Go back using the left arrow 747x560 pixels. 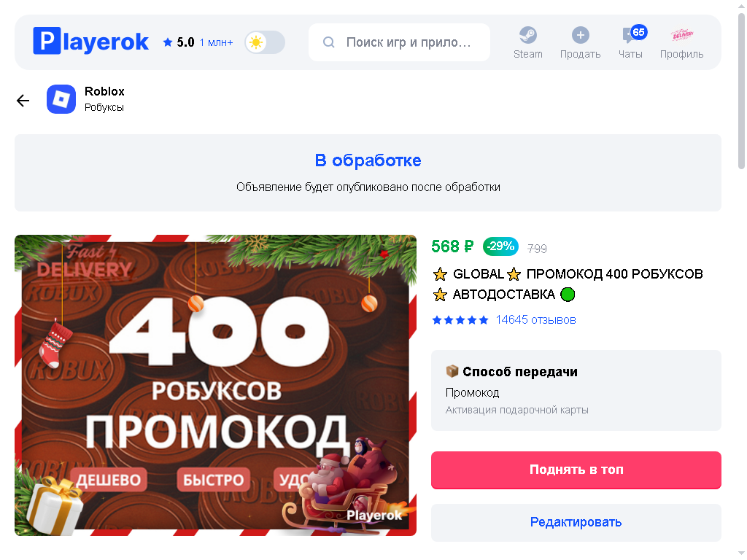(23, 101)
